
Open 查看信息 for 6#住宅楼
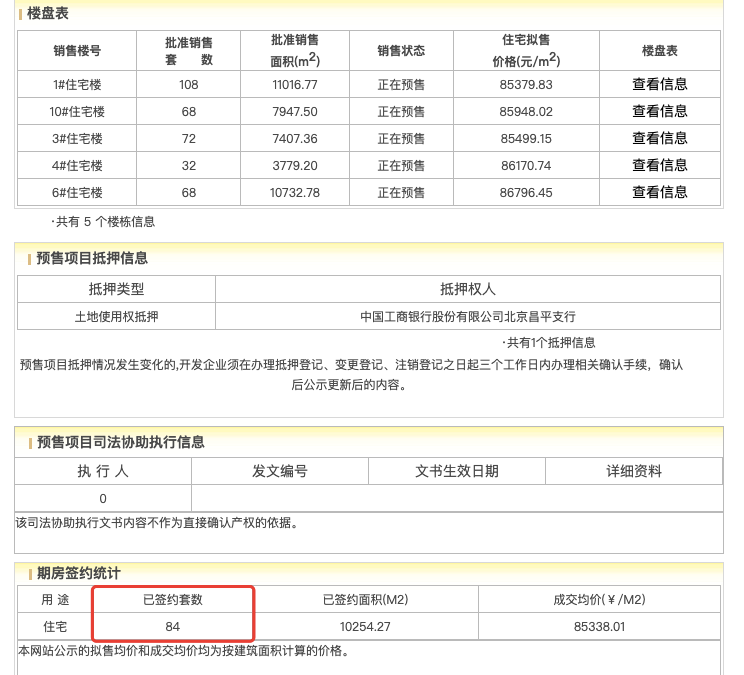pos(659,192)
